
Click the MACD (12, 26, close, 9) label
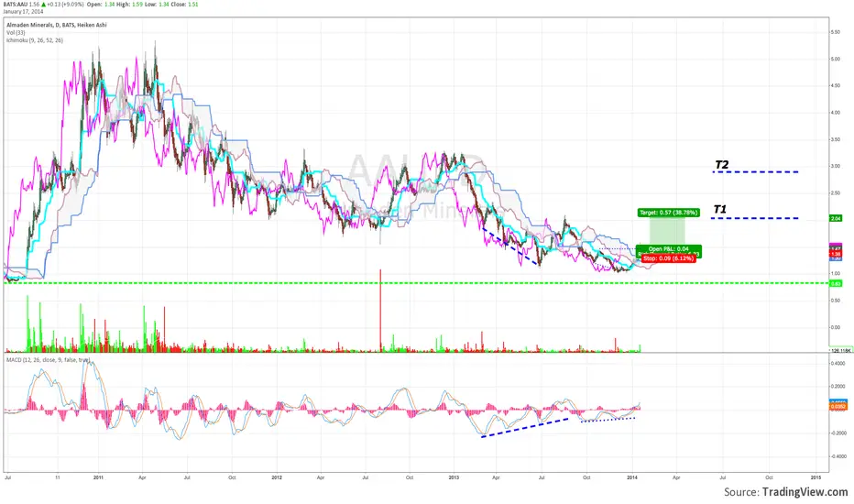click(x=48, y=360)
